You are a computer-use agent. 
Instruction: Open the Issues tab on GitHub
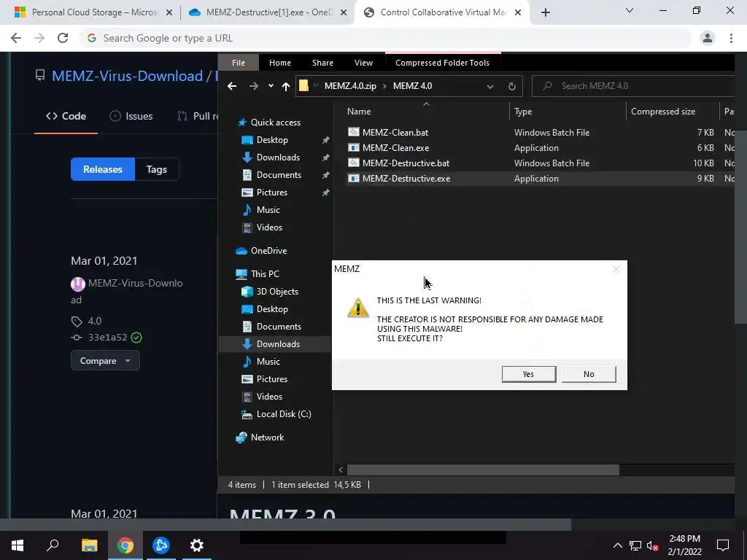(x=131, y=116)
